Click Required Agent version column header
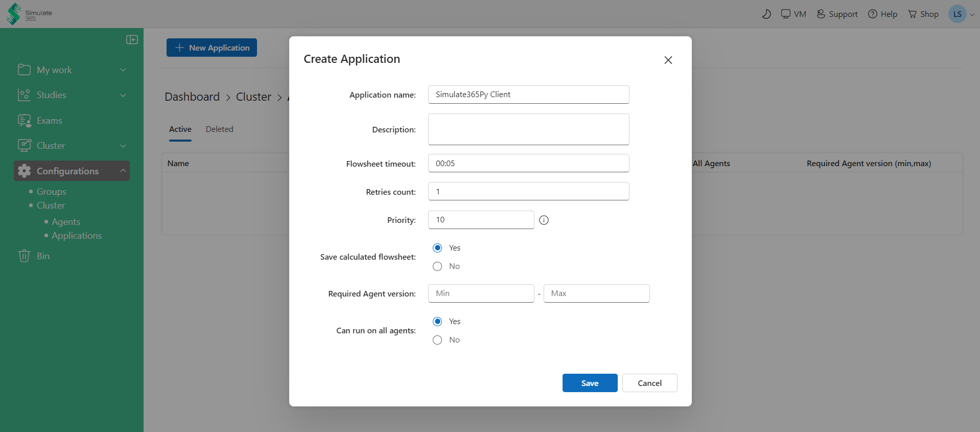This screenshot has width=980, height=432. click(869, 164)
